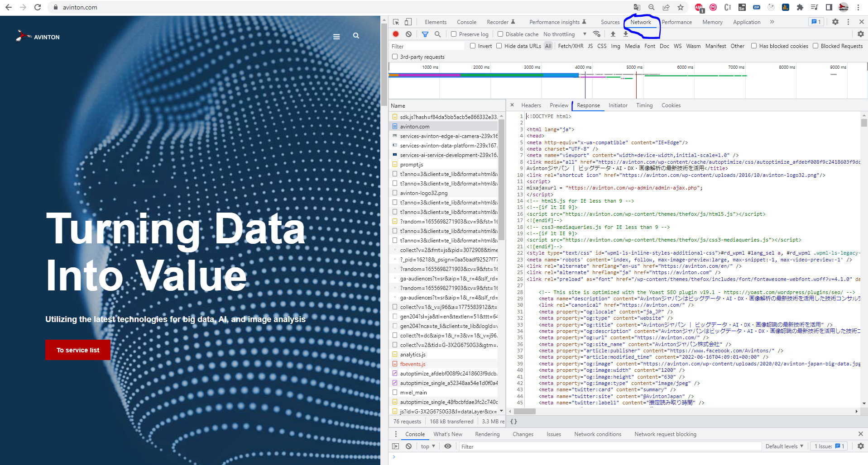Screen dimensions: 868x465
Task: Open the DevTools settings gear
Action: pos(835,22)
